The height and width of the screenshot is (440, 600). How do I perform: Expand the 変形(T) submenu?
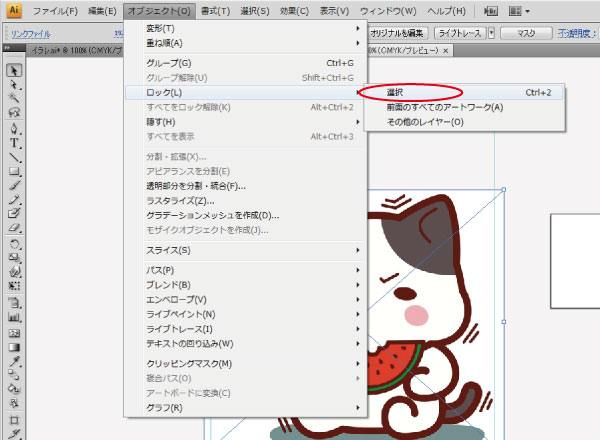tap(246, 28)
